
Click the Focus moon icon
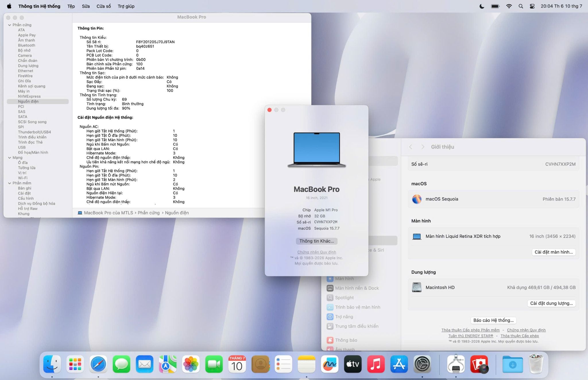coord(482,6)
